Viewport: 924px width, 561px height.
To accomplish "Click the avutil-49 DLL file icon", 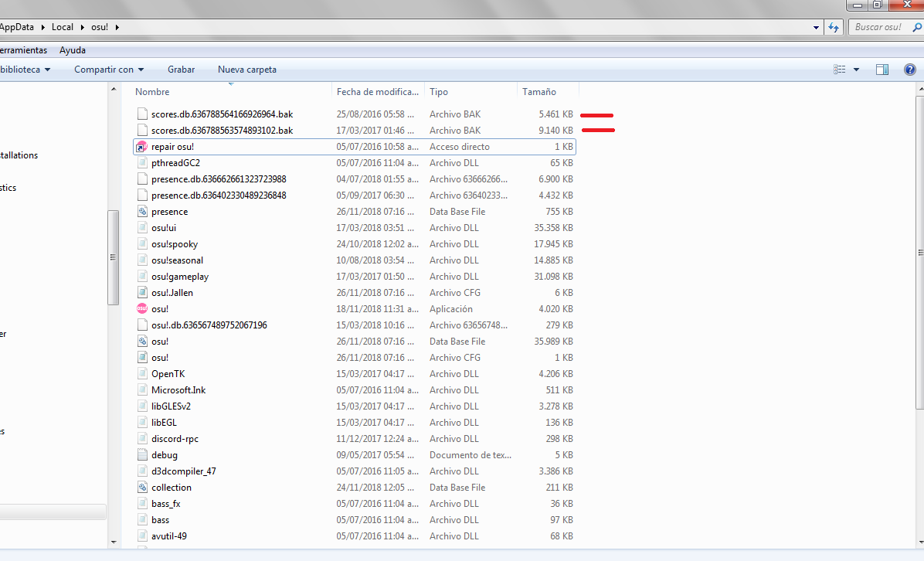I will [142, 536].
